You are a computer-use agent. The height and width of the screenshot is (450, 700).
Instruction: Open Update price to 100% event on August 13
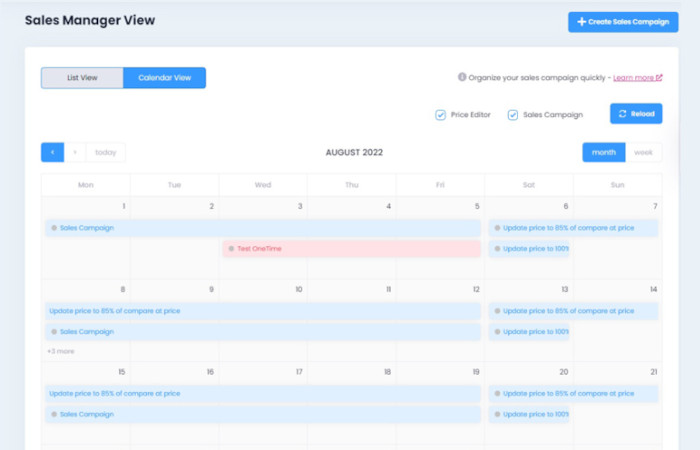click(x=529, y=332)
